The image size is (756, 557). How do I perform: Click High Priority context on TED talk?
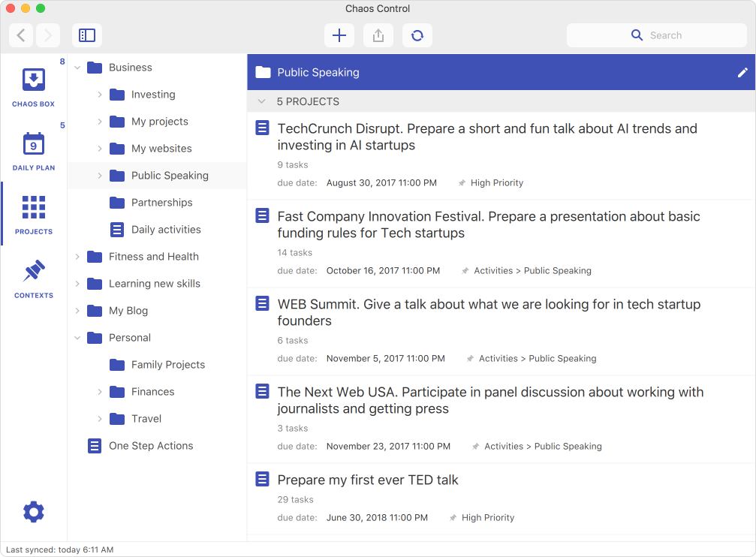pyautogui.click(x=488, y=517)
